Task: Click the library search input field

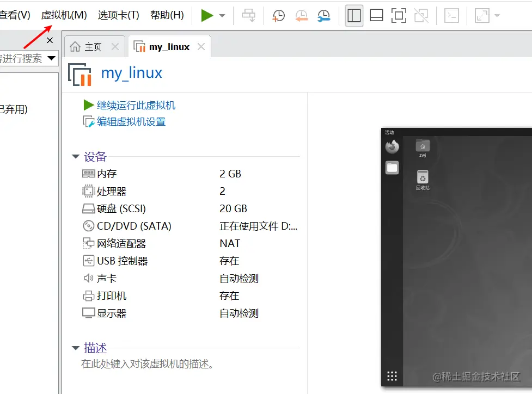Action: tap(22, 58)
